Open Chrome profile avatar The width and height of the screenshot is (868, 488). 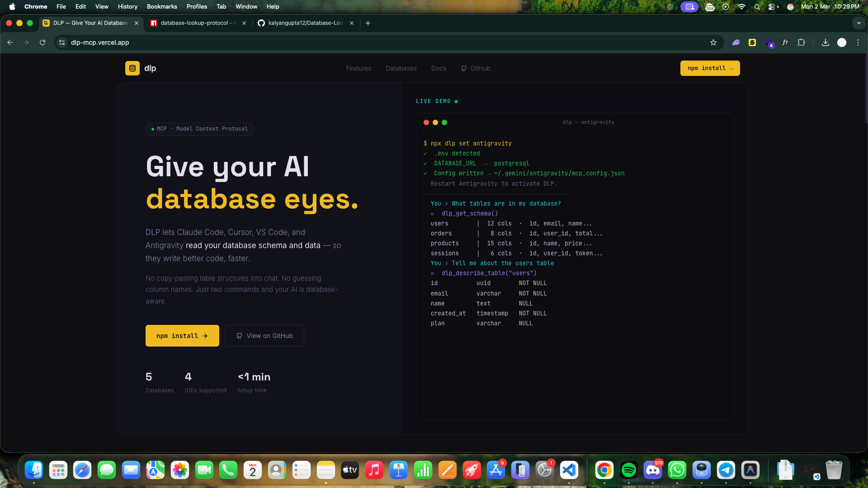click(x=842, y=42)
